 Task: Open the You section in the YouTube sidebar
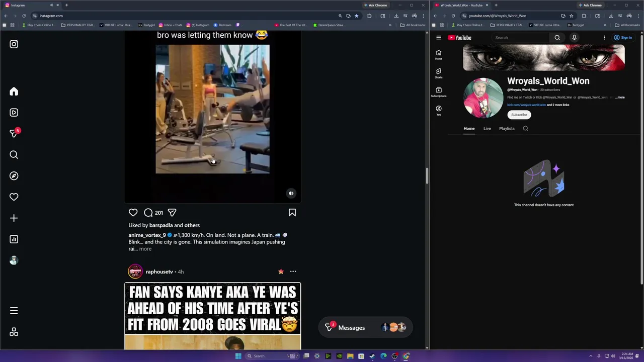[439, 111]
